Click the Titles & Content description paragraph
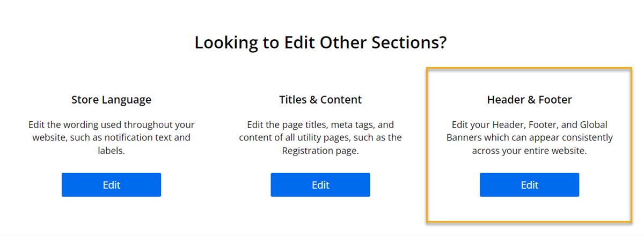Screen dimensions: 644x236 click(x=320, y=138)
